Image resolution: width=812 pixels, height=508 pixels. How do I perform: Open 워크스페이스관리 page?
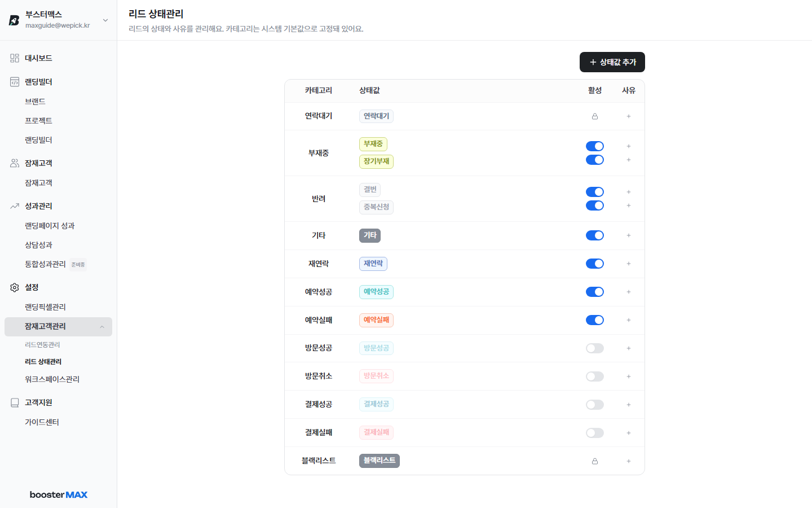(x=52, y=379)
